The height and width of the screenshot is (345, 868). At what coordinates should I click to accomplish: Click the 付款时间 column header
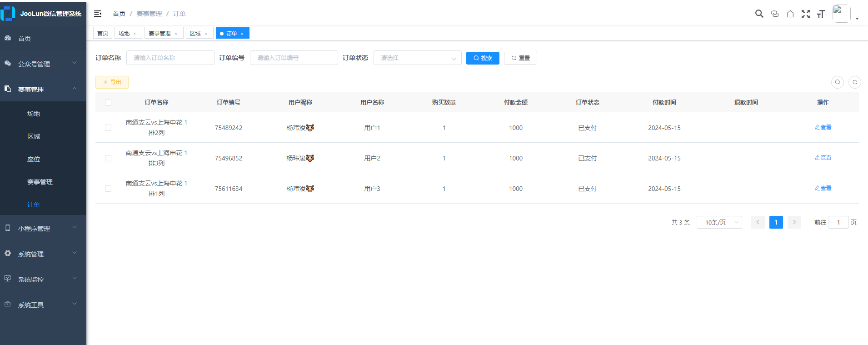(x=664, y=103)
